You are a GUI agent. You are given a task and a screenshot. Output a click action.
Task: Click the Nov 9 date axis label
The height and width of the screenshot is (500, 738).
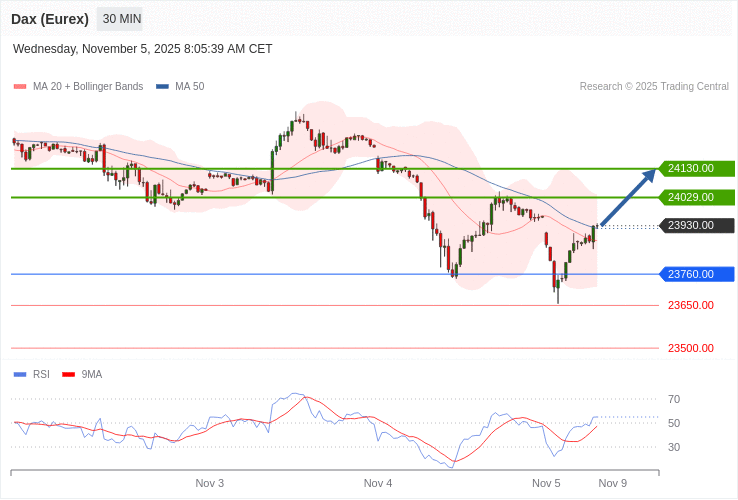coord(612,483)
